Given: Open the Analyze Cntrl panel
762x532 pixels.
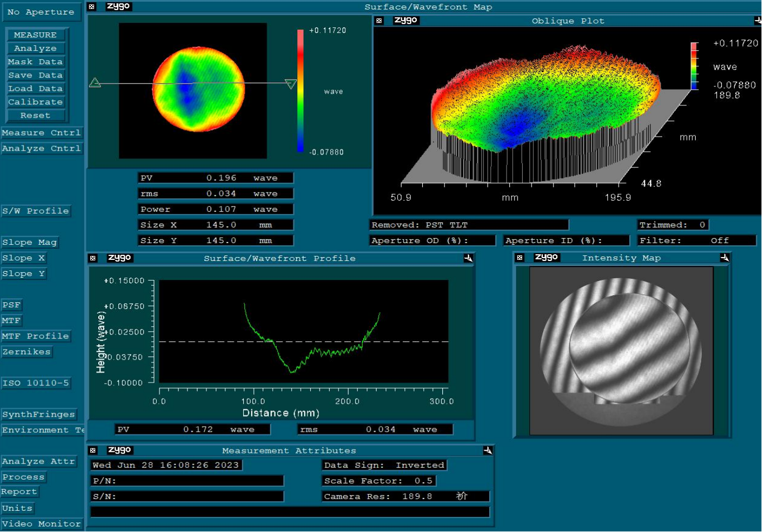Looking at the screenshot, I should click(x=42, y=148).
